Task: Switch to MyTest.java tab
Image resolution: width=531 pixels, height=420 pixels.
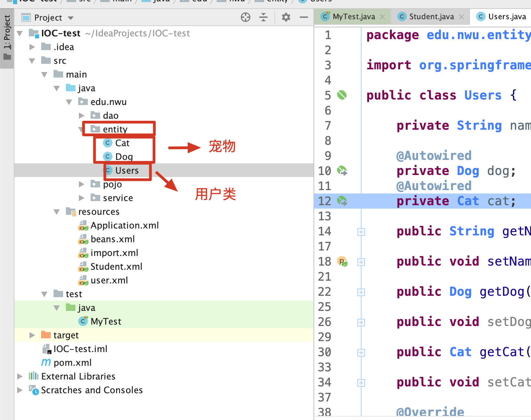Action: pyautogui.click(x=353, y=16)
